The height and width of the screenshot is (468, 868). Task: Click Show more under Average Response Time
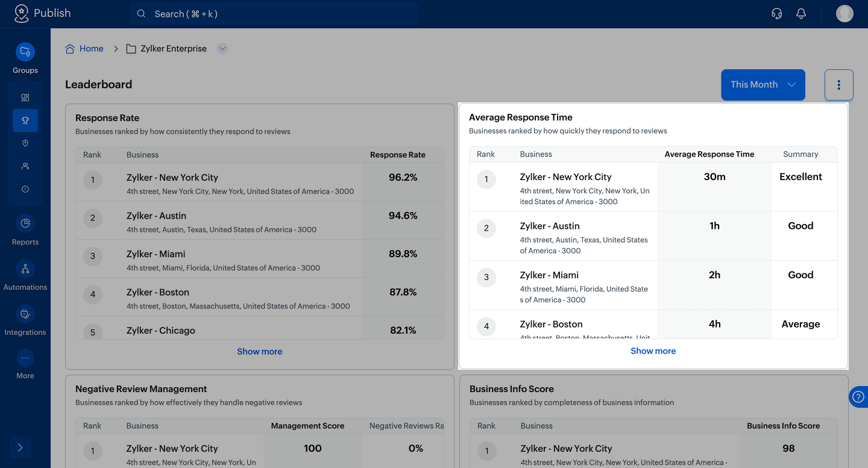(x=653, y=351)
